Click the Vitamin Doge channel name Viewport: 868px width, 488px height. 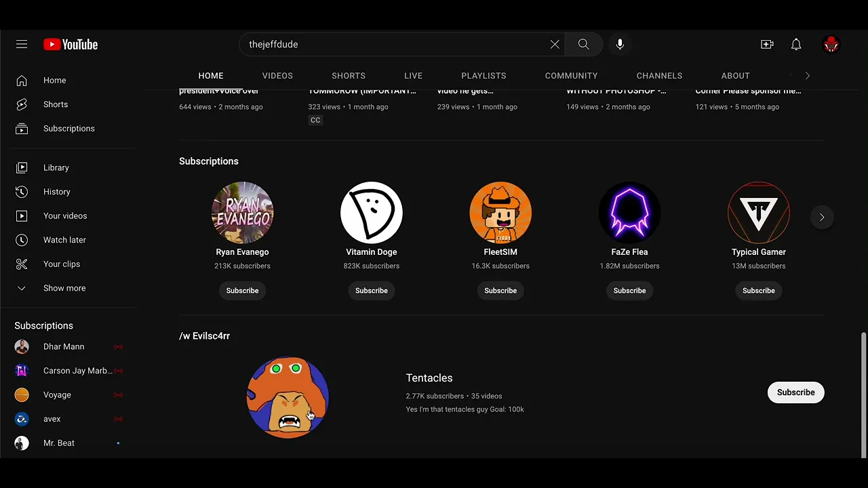pos(372,252)
